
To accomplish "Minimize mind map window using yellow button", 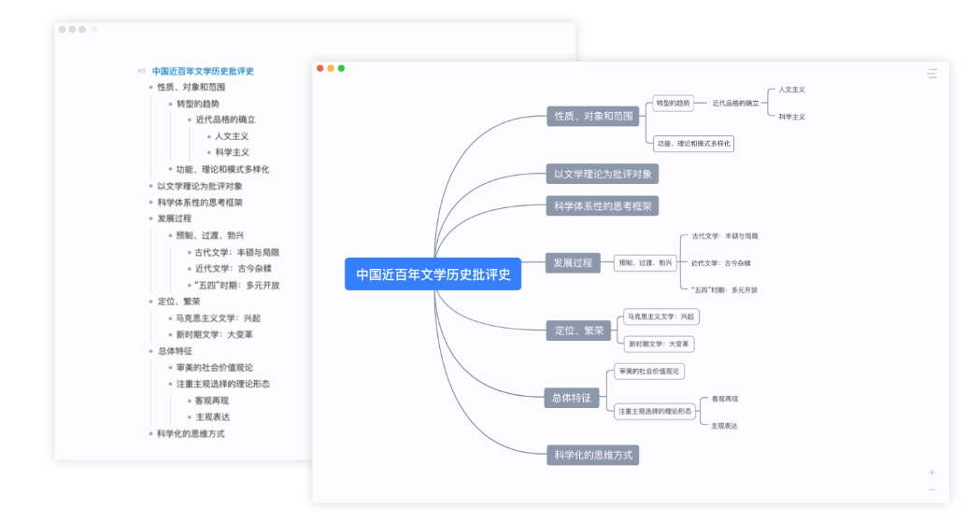I will (x=331, y=68).
